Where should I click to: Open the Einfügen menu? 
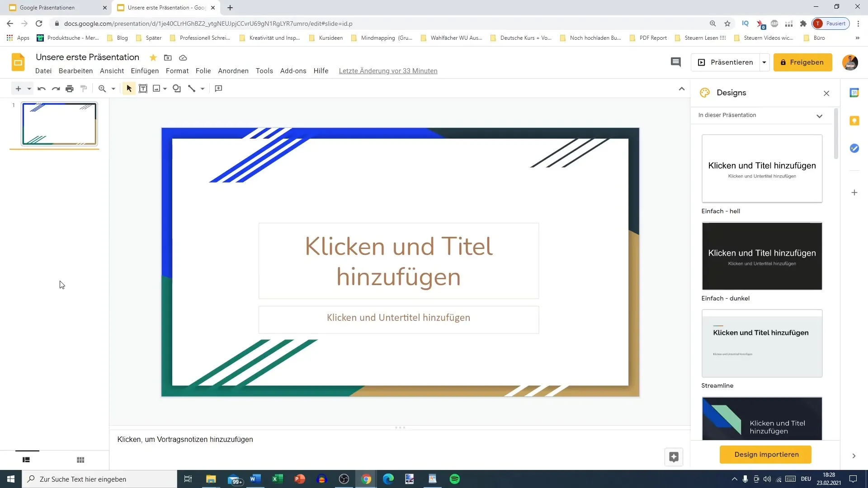[x=145, y=70]
